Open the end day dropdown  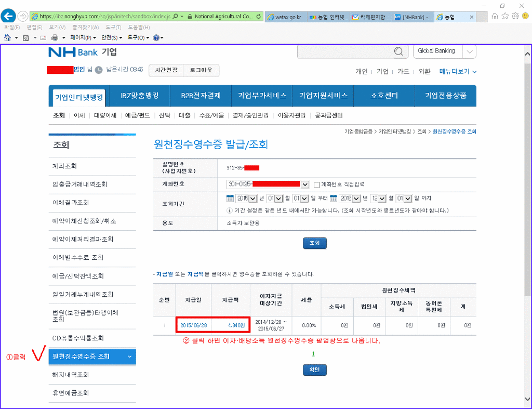pyautogui.click(x=408, y=199)
